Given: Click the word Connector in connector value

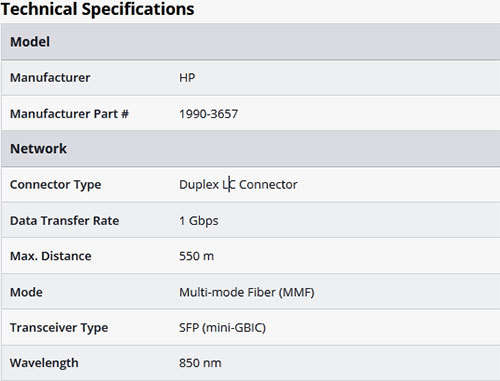Looking at the screenshot, I should (x=268, y=185).
